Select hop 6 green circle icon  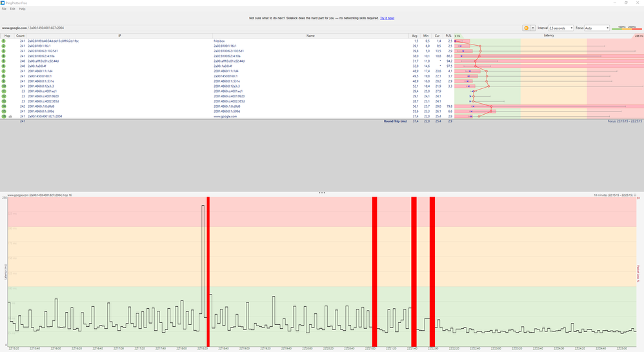[x=4, y=66]
